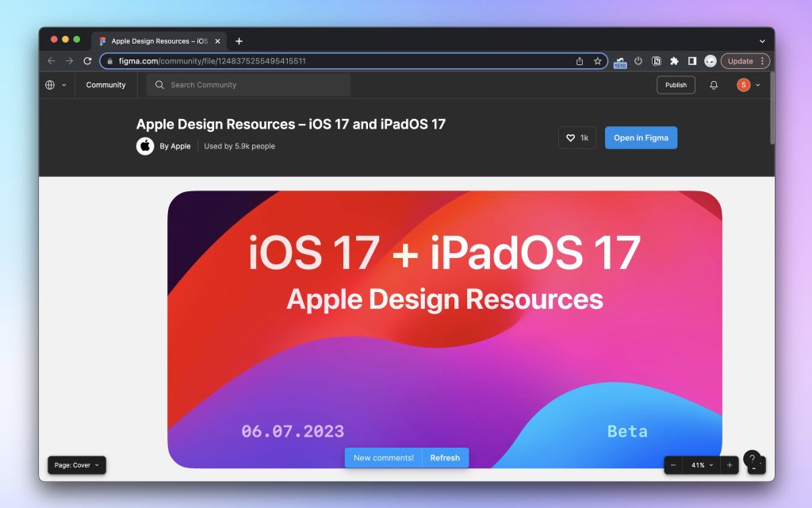Open notifications with the bell icon
Image resolution: width=812 pixels, height=508 pixels.
(x=714, y=85)
